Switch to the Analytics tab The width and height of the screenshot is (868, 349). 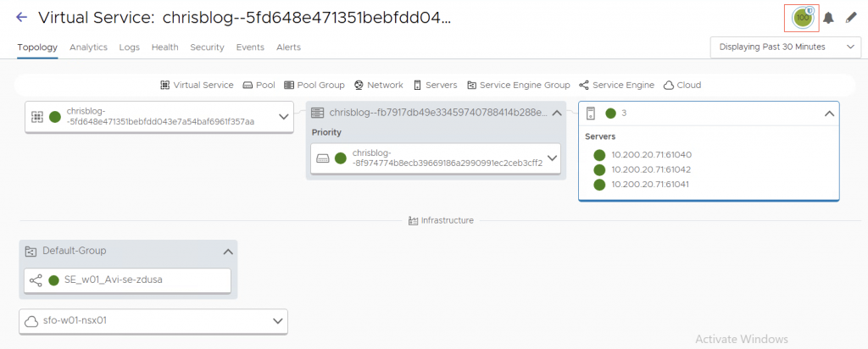point(88,47)
